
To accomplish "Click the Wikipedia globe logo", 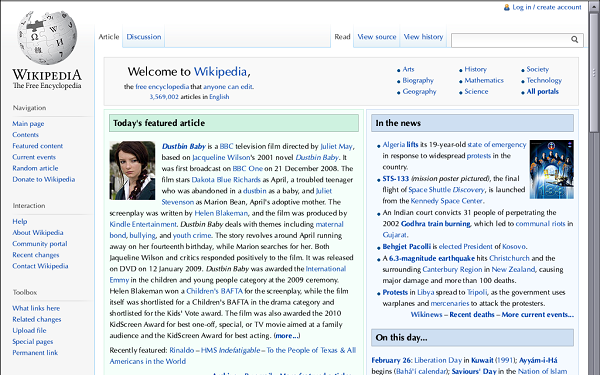I will coord(47,37).
